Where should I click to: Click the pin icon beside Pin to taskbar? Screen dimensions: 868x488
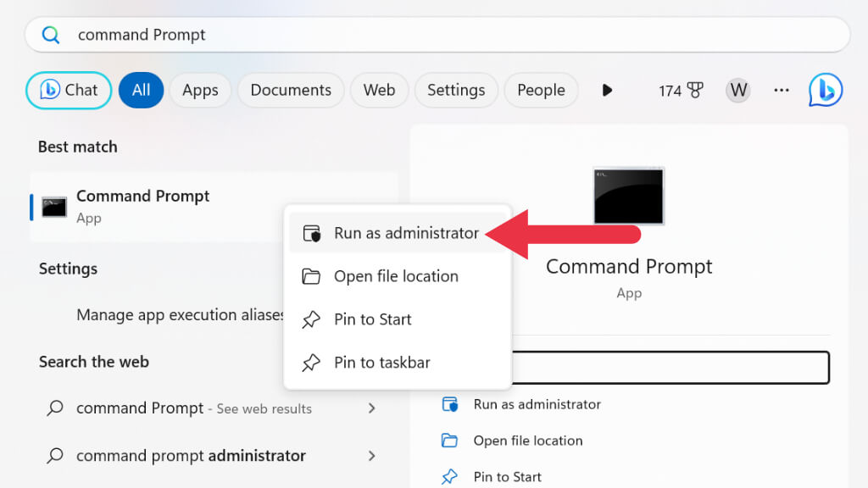(311, 363)
